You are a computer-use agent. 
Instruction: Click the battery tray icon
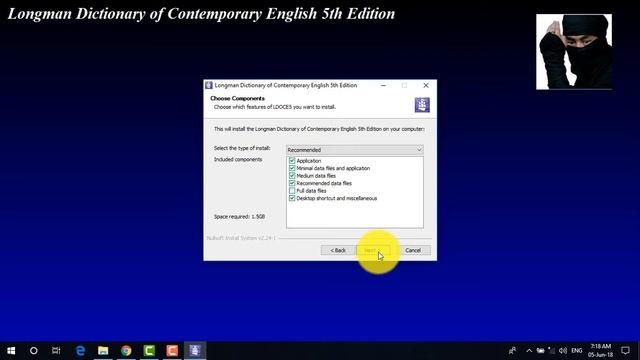(x=540, y=351)
